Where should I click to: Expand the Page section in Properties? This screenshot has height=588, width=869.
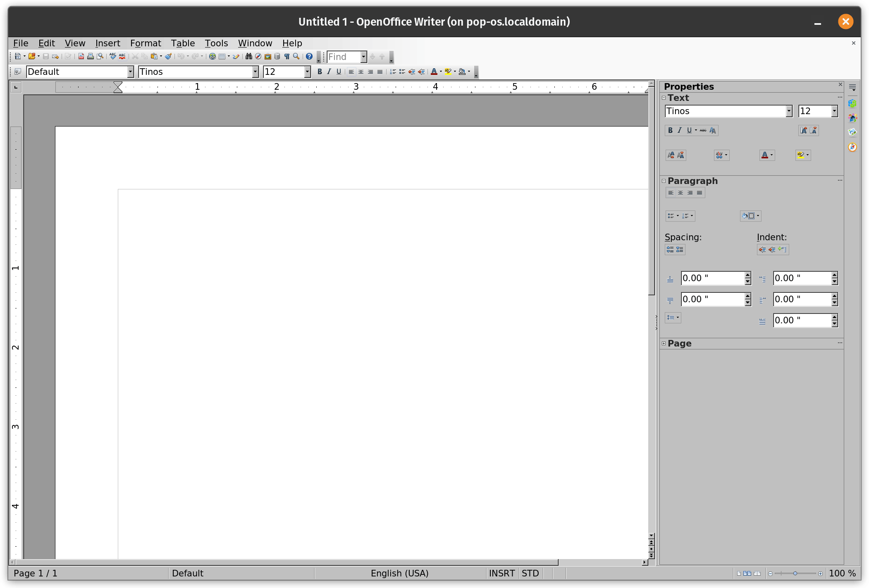coord(664,343)
